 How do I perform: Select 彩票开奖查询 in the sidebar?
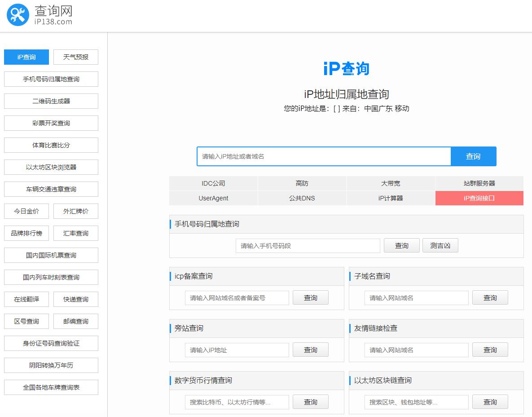click(x=51, y=123)
